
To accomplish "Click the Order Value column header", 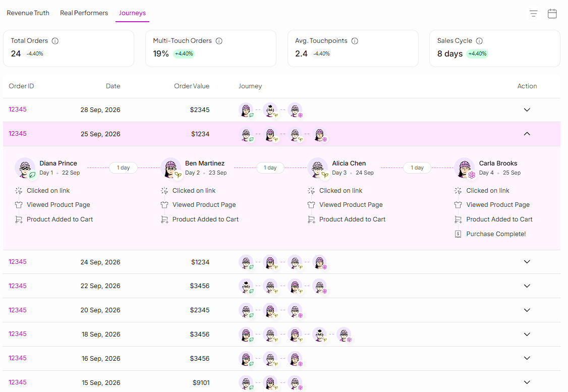I will point(192,86).
